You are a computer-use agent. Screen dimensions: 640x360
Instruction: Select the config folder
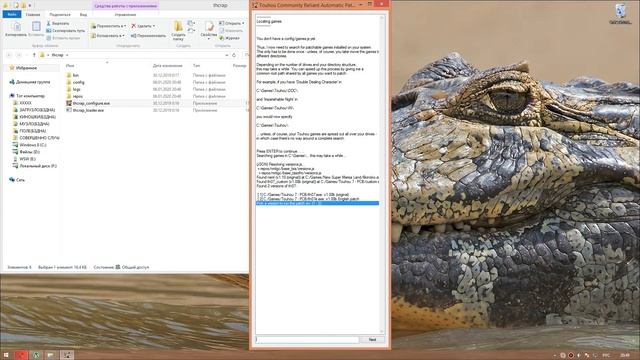pyautogui.click(x=78, y=82)
